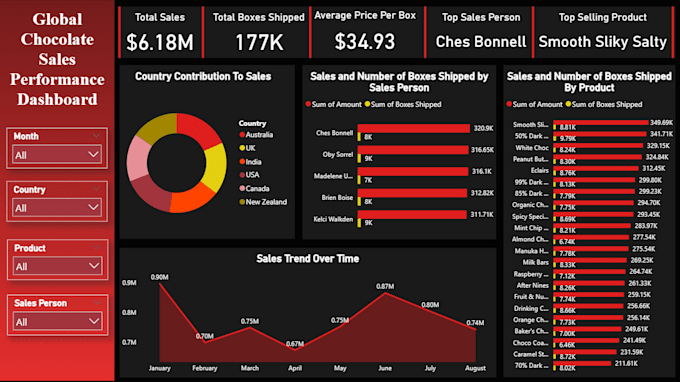Image resolution: width=680 pixels, height=382 pixels.
Task: Select Madelene U... red sales bar
Action: [413, 172]
